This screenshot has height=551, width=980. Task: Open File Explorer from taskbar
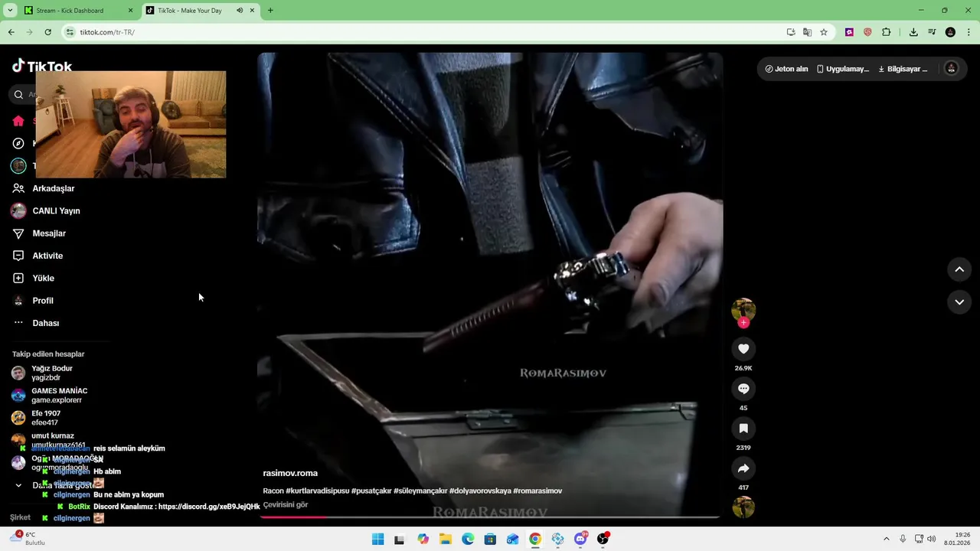pos(445,540)
